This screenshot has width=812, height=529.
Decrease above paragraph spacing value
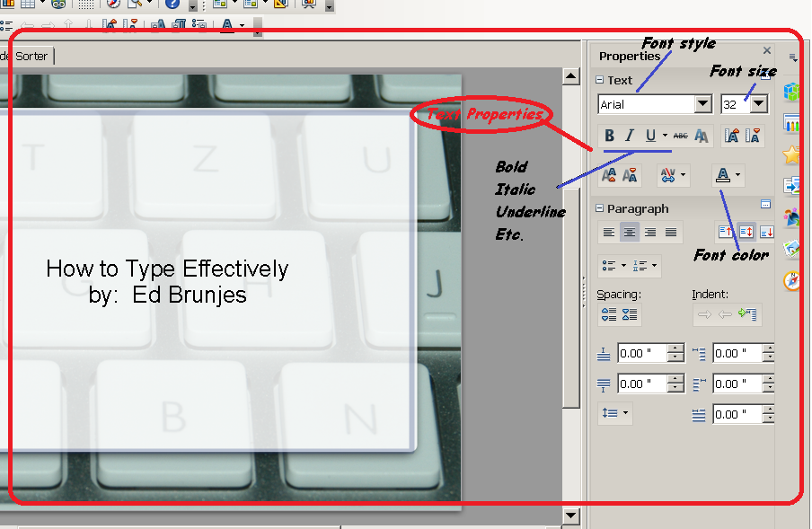[x=675, y=357]
